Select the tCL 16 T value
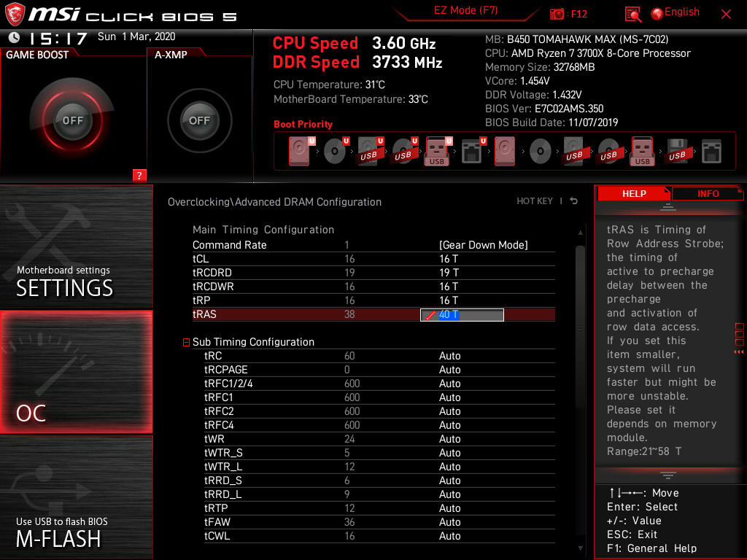This screenshot has height=560, width=747. pyautogui.click(x=449, y=259)
